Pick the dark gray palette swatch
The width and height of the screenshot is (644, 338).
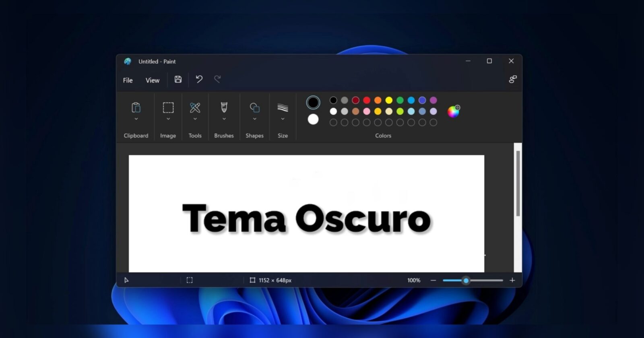345,100
